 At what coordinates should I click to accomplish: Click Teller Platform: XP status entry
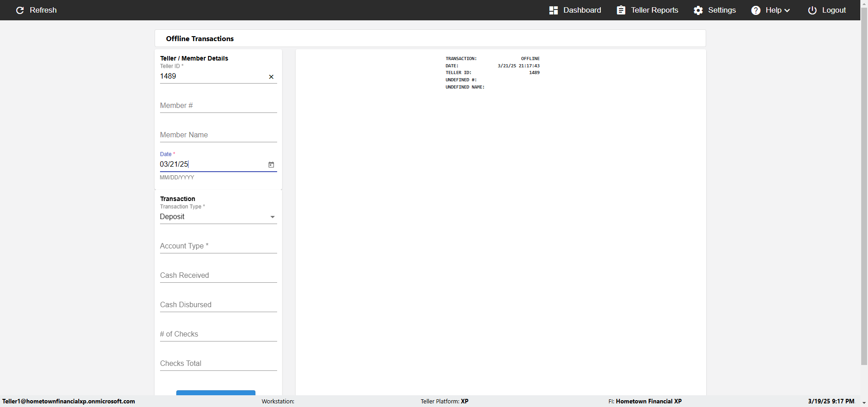coord(444,401)
